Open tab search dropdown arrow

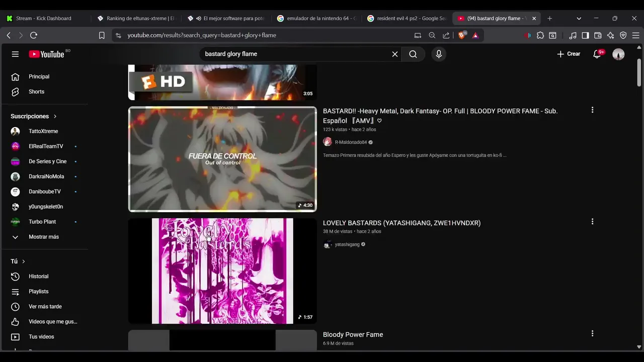coord(579,18)
